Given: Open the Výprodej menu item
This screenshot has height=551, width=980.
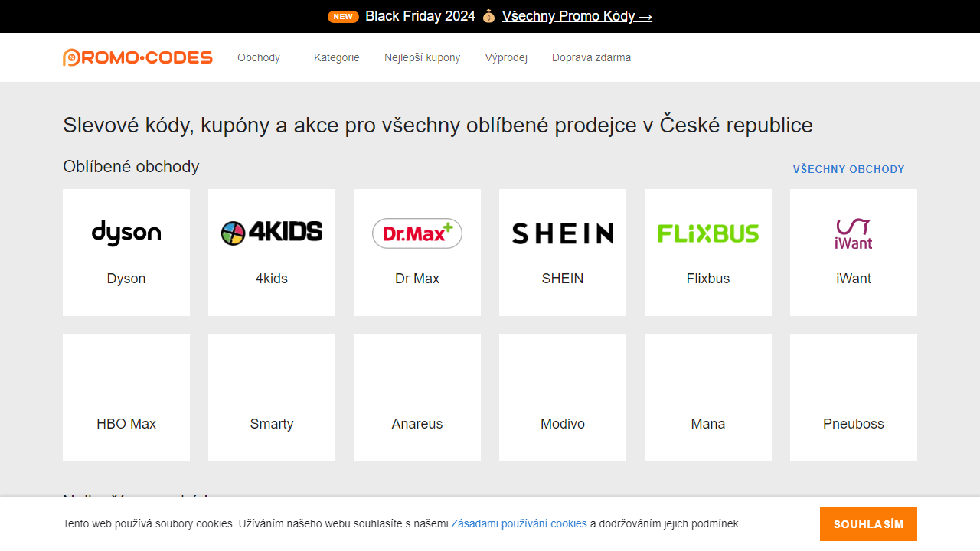Looking at the screenshot, I should tap(506, 57).
